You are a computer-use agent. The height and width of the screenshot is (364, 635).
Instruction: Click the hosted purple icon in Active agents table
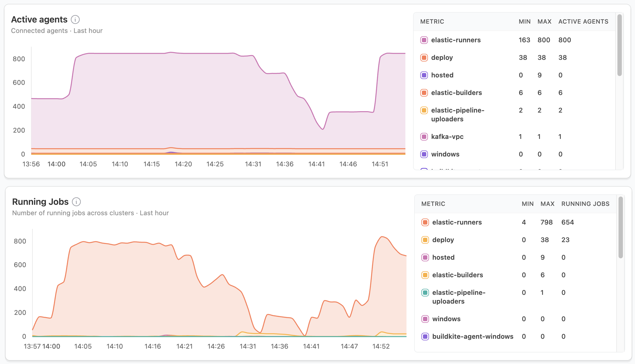pos(424,75)
